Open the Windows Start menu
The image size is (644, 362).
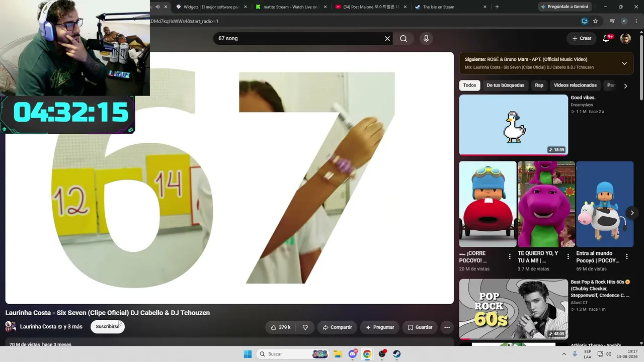(248, 354)
